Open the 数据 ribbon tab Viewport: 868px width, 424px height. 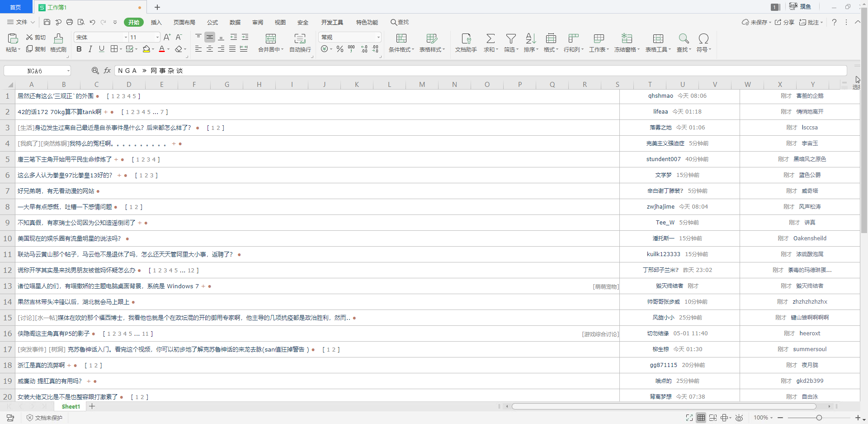235,22
